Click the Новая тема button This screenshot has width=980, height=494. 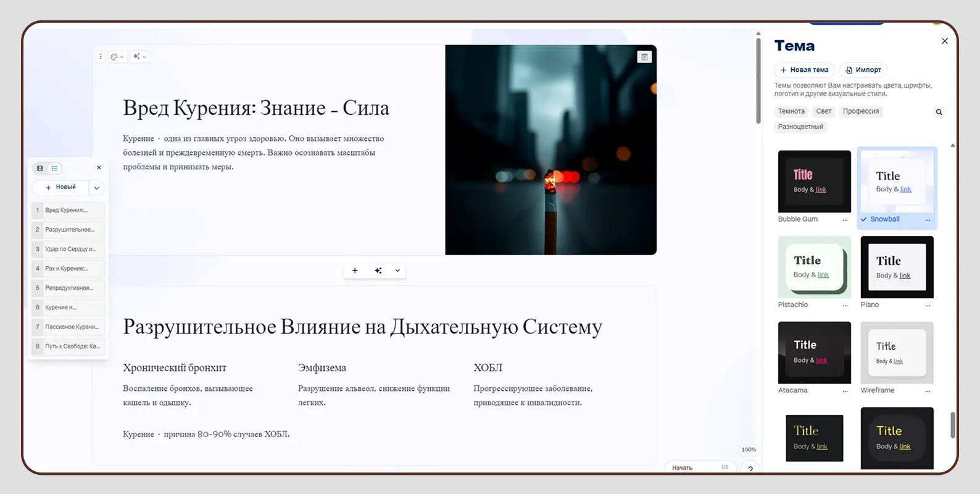tap(804, 70)
